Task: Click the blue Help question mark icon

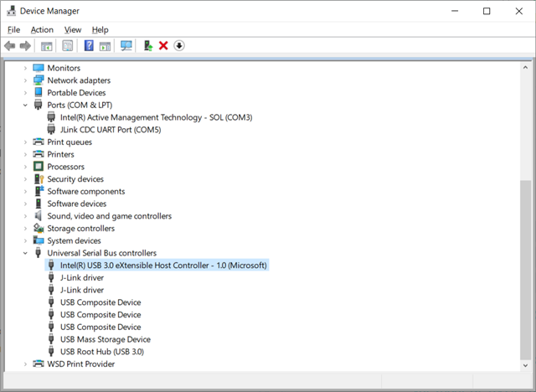Action: pos(89,45)
